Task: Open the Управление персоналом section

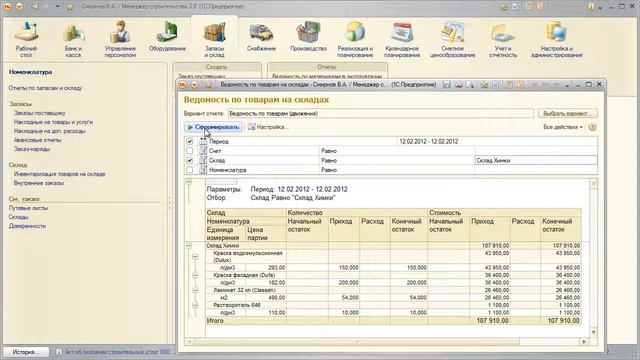Action: pos(120,40)
